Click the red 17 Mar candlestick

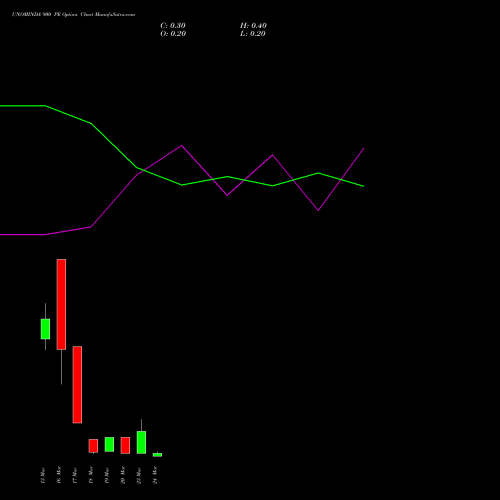(77, 385)
